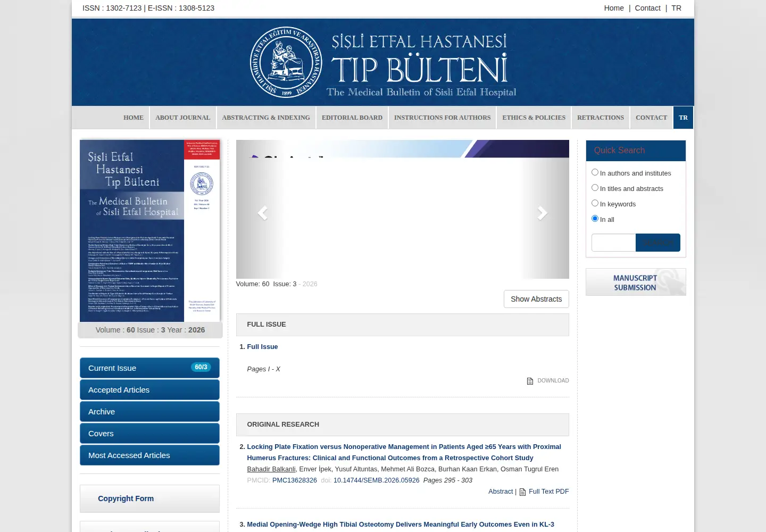
Task: Open Manuscript Submission banner
Action: [636, 282]
